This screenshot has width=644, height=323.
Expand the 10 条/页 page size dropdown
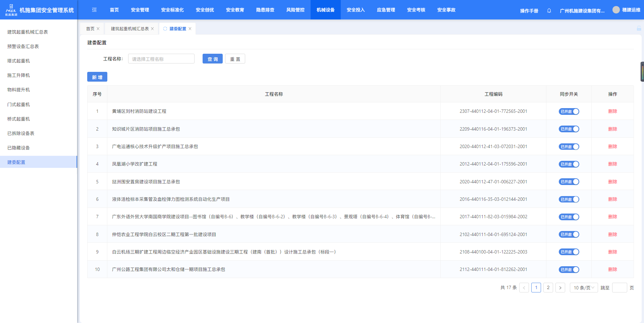(x=584, y=288)
